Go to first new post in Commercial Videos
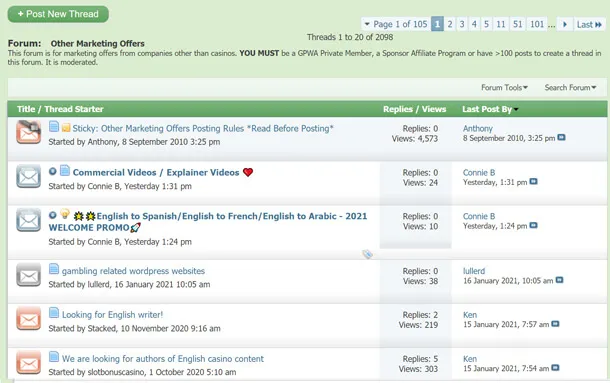610x383 pixels. 53,171
